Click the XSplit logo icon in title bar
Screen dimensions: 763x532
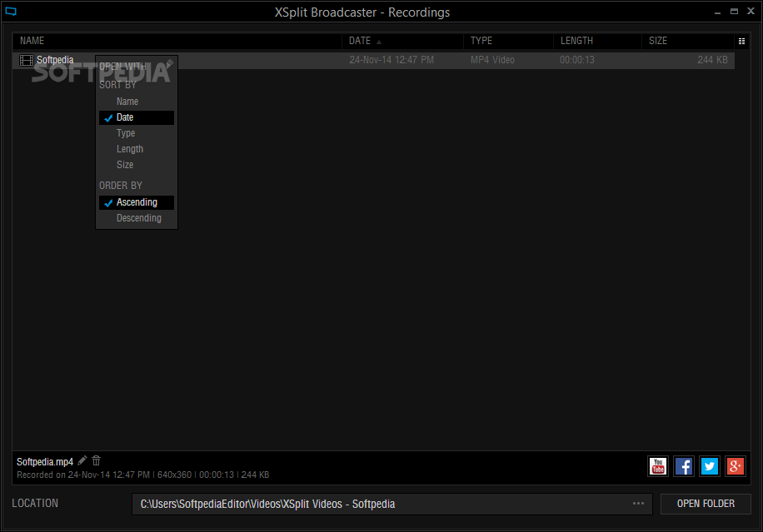(11, 12)
